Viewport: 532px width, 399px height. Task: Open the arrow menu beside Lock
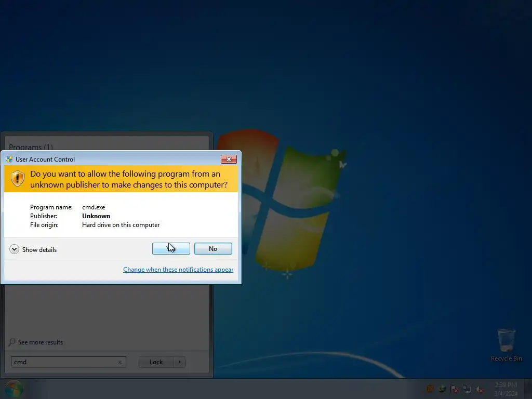point(179,362)
